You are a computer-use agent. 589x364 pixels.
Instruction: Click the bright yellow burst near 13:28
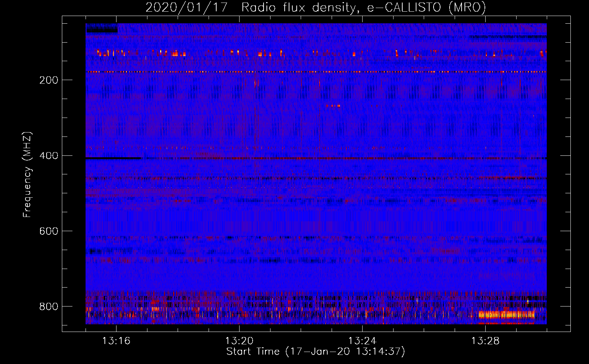point(506,314)
